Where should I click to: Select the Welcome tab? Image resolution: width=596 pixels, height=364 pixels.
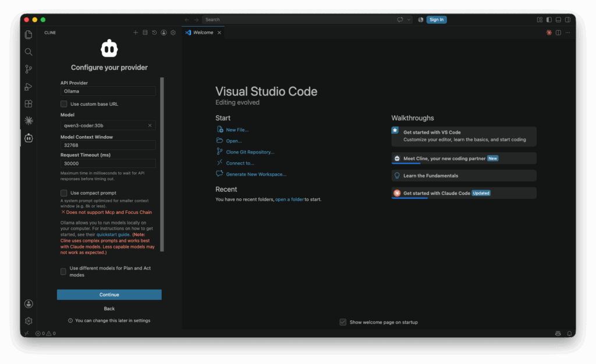203,33
